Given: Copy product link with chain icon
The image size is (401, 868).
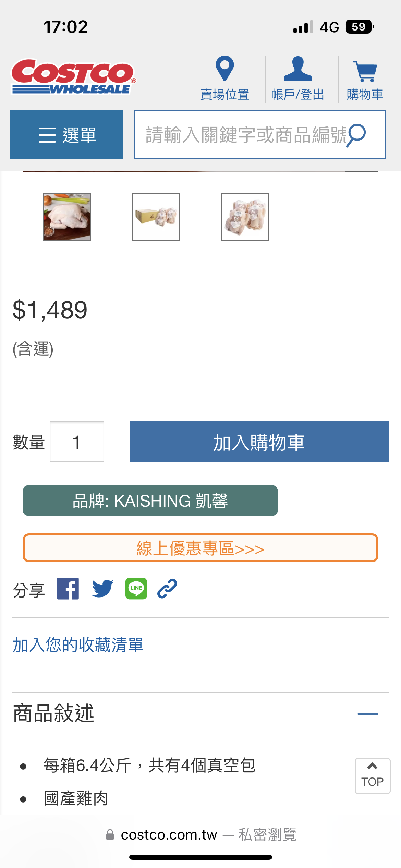Looking at the screenshot, I should tap(167, 588).
